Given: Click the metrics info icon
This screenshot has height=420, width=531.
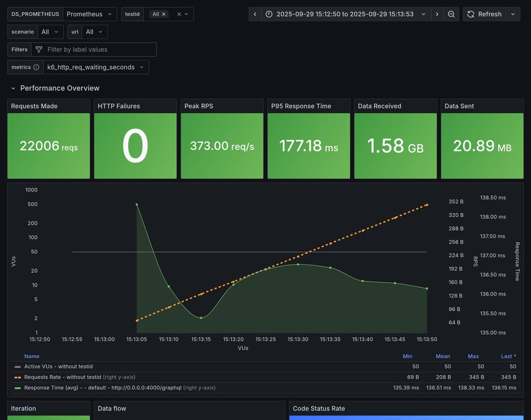Looking at the screenshot, I should pos(36,67).
